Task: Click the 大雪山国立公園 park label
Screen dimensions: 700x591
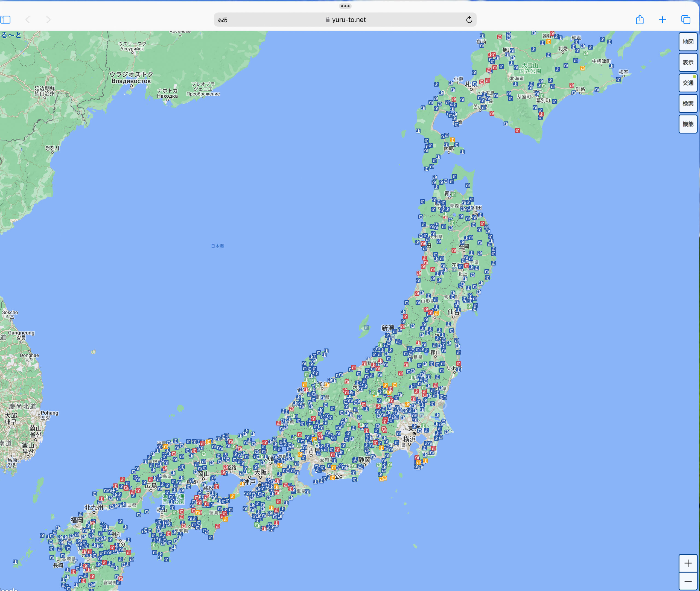Action: click(x=530, y=68)
